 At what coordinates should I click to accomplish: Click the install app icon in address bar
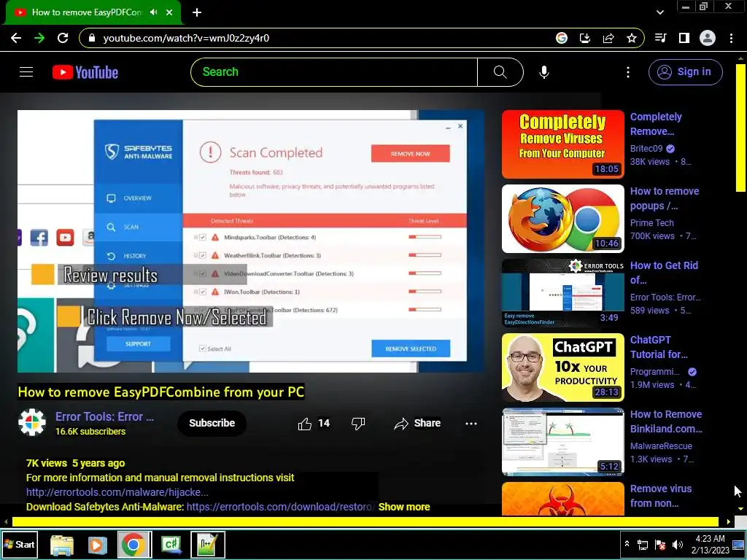(585, 38)
